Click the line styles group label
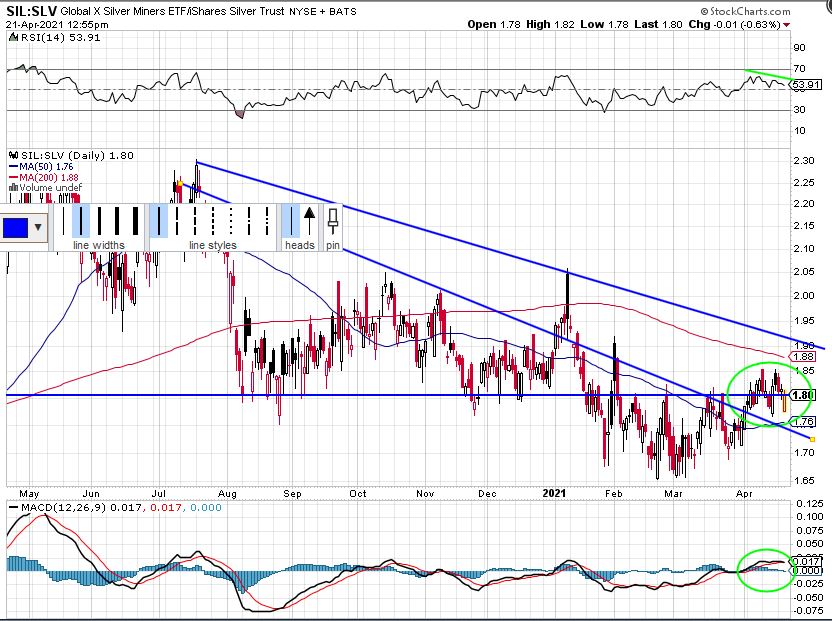This screenshot has height=621, width=832. click(x=213, y=245)
